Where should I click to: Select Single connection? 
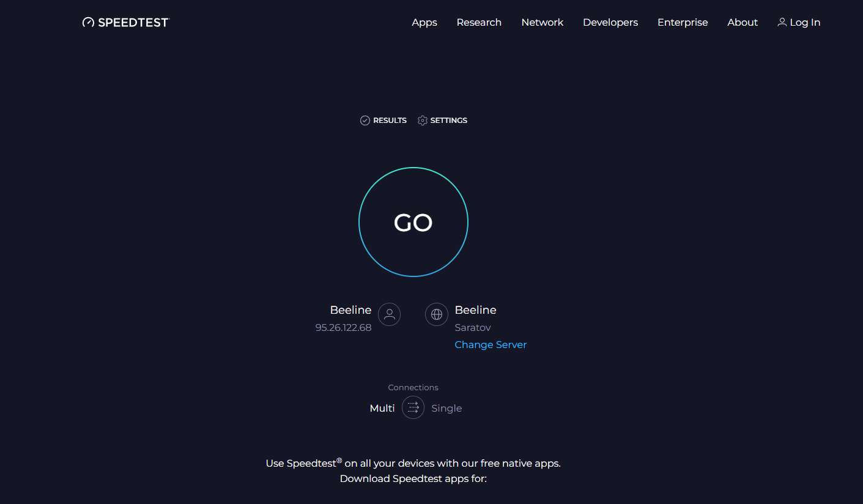tap(446, 408)
